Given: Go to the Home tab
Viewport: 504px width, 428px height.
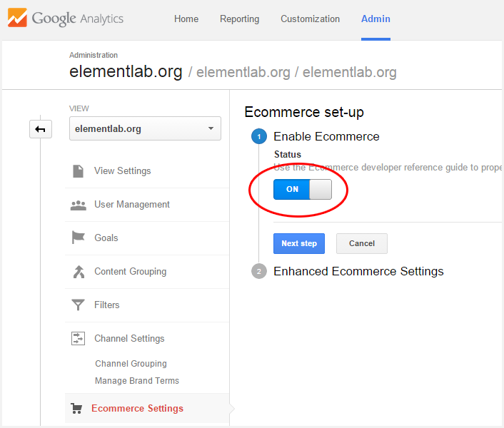Looking at the screenshot, I should coord(186,19).
